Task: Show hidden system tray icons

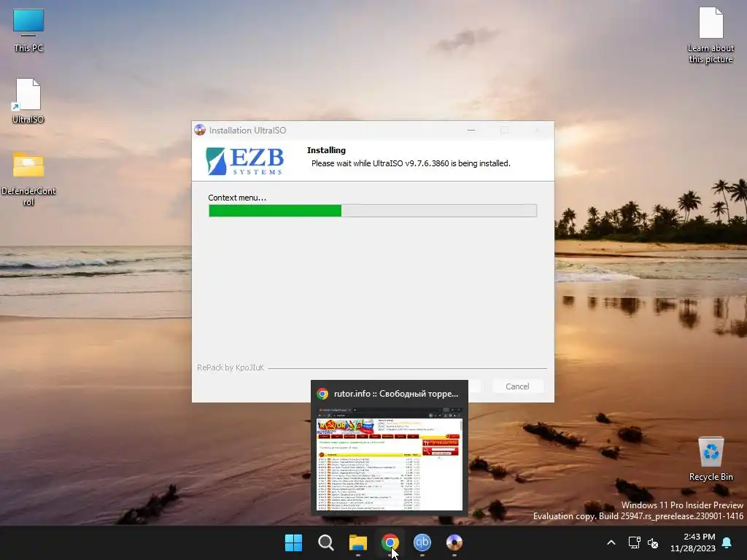Action: pyautogui.click(x=611, y=542)
